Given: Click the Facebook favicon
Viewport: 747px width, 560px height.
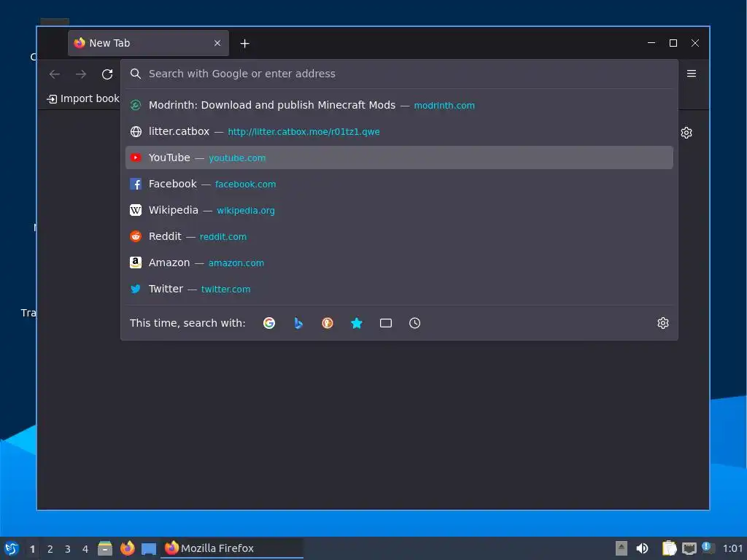Looking at the screenshot, I should click(x=136, y=184).
